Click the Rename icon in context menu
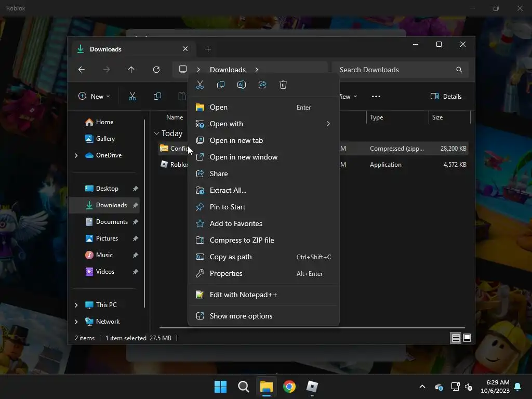The height and width of the screenshot is (399, 532). click(x=242, y=85)
